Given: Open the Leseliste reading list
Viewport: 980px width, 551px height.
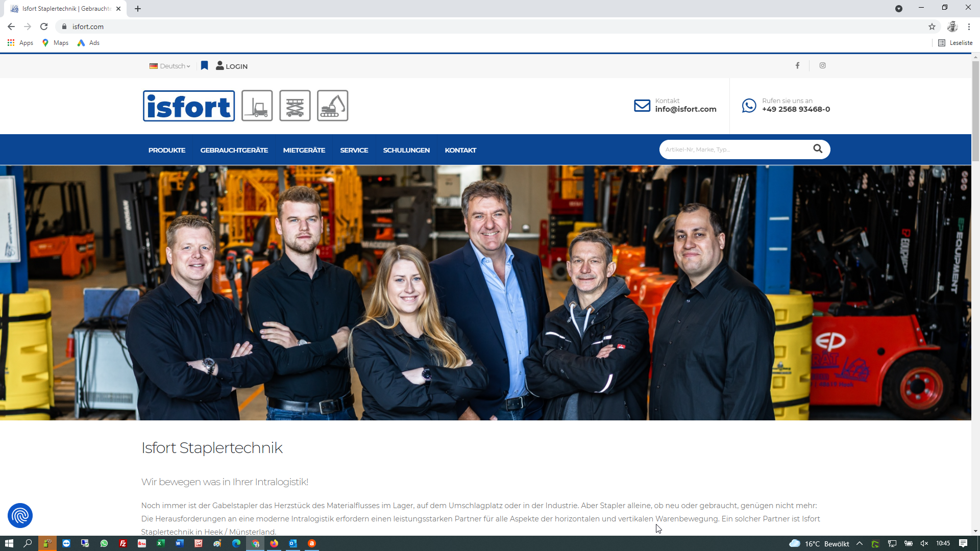Looking at the screenshot, I should pos(955,43).
